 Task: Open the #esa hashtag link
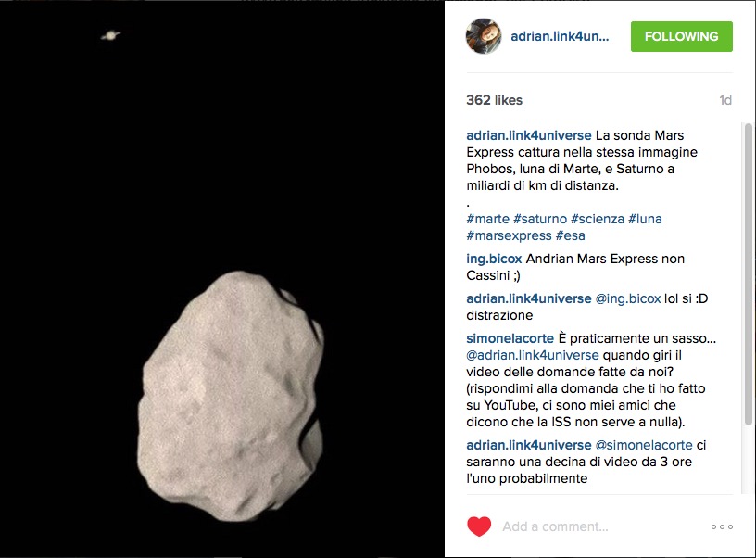pos(570,235)
